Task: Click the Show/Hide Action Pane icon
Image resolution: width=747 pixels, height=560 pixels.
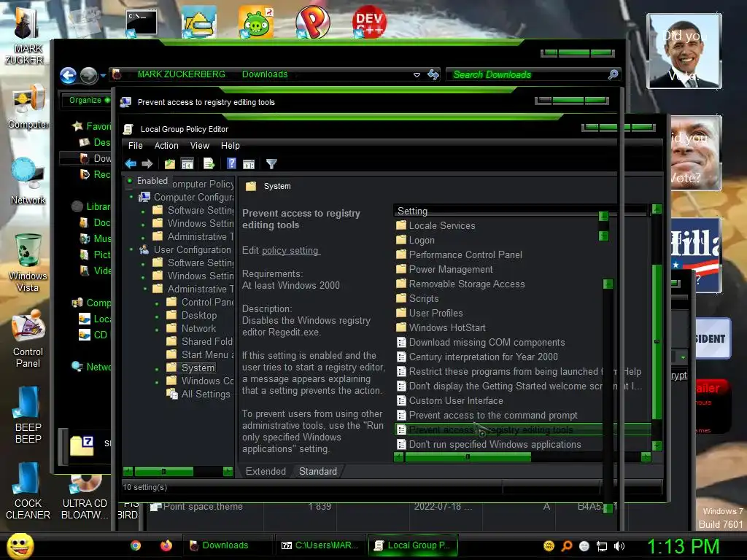Action: (249, 164)
